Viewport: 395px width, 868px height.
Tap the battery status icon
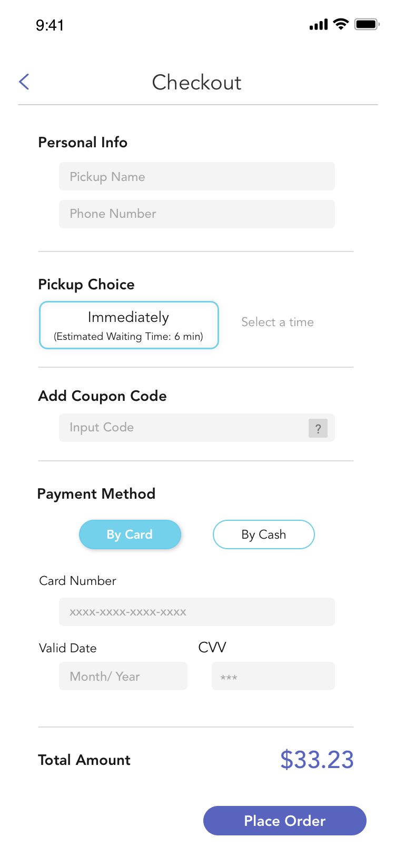(x=367, y=24)
